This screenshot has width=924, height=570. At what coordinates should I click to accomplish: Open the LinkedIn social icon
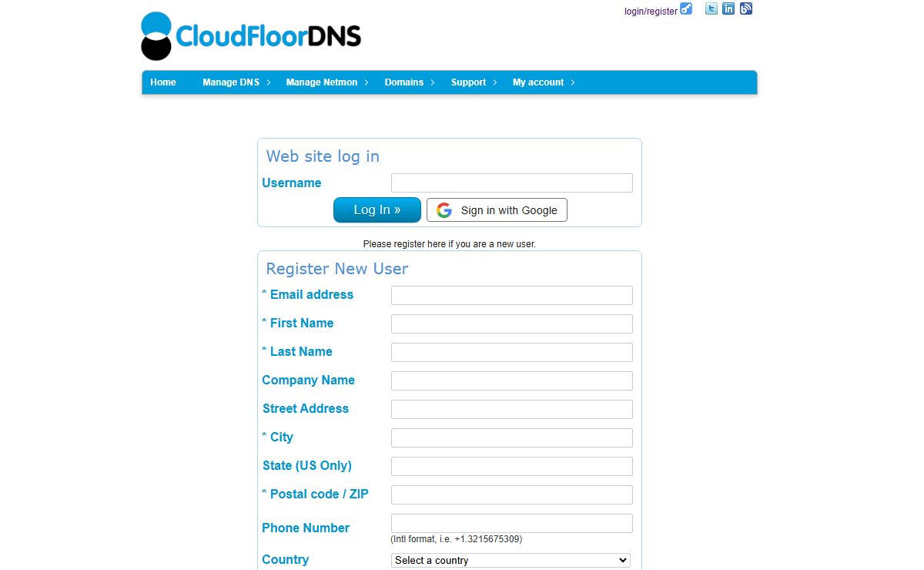click(x=728, y=9)
